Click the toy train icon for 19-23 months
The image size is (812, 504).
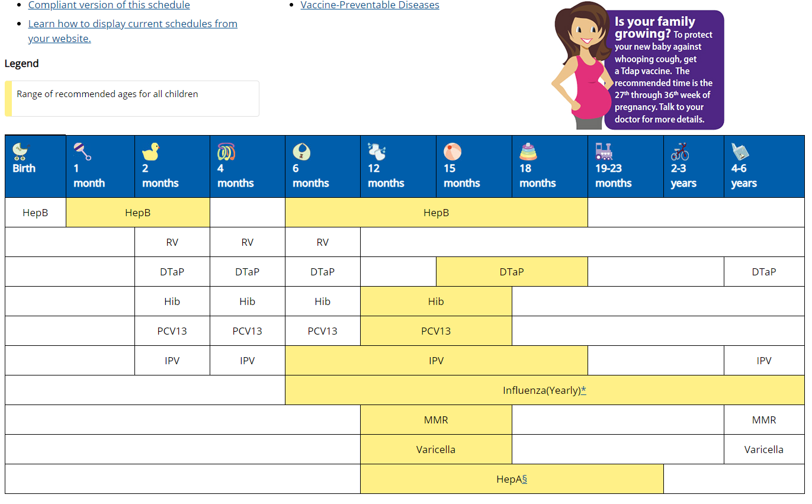[604, 151]
